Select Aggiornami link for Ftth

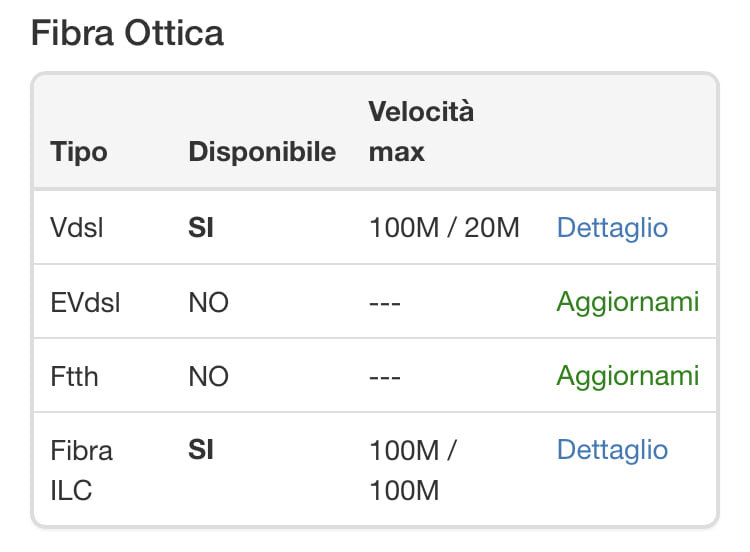[627, 376]
